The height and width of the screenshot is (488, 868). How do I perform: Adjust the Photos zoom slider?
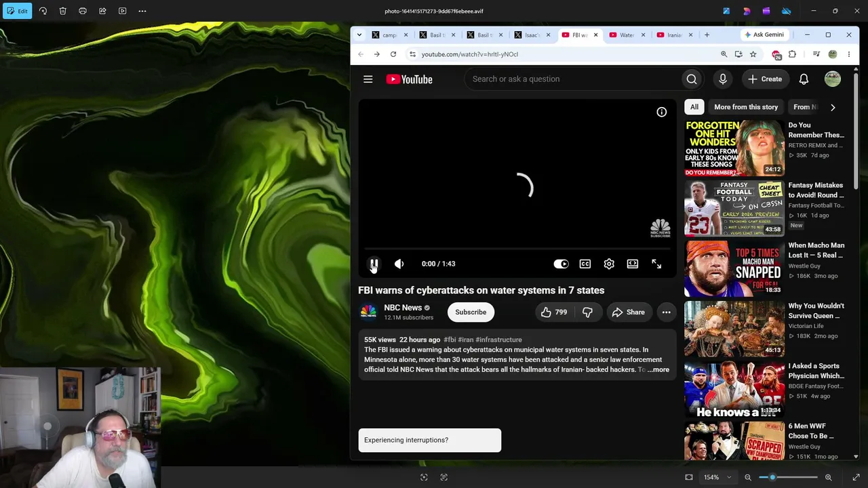pyautogui.click(x=788, y=477)
